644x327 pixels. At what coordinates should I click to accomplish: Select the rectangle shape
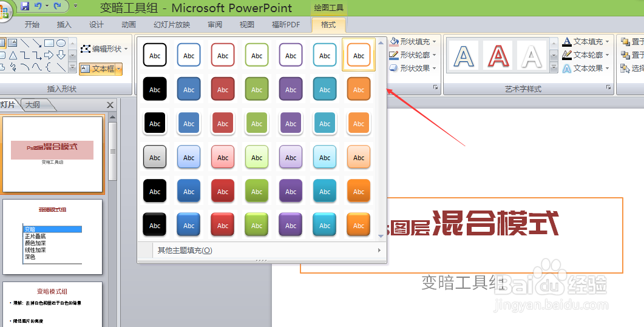pos(49,42)
